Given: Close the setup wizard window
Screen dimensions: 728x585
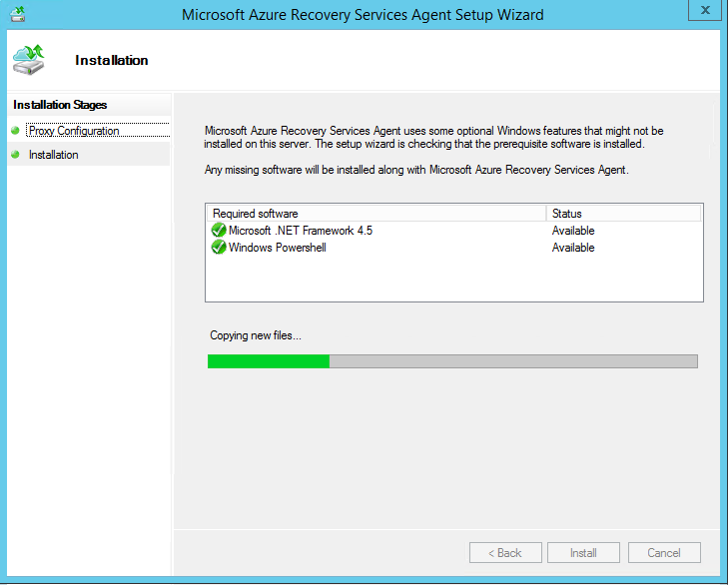Looking at the screenshot, I should pos(706,11).
